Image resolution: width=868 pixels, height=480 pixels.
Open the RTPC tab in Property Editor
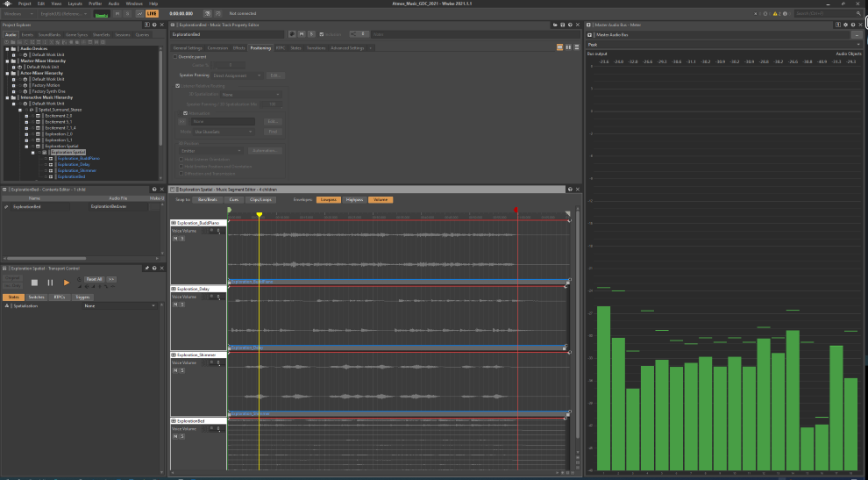[281, 48]
